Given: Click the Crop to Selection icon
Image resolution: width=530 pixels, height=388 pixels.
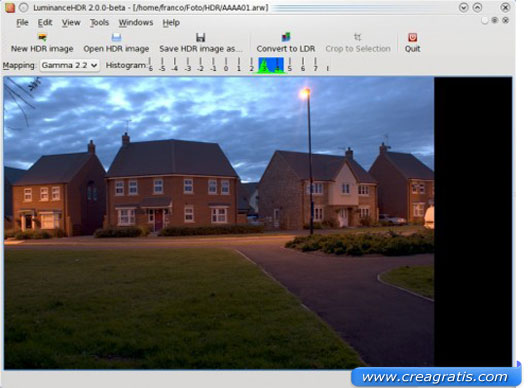Looking at the screenshot, I should (358, 37).
